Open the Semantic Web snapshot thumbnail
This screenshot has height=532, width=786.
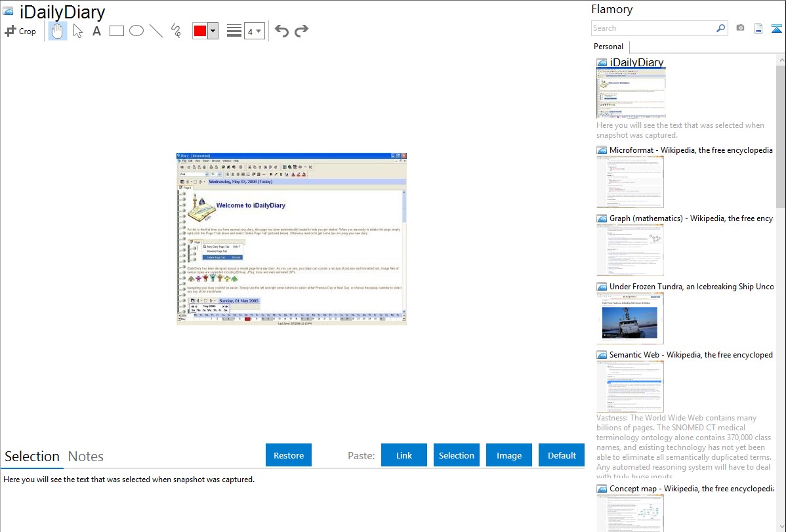tap(630, 386)
